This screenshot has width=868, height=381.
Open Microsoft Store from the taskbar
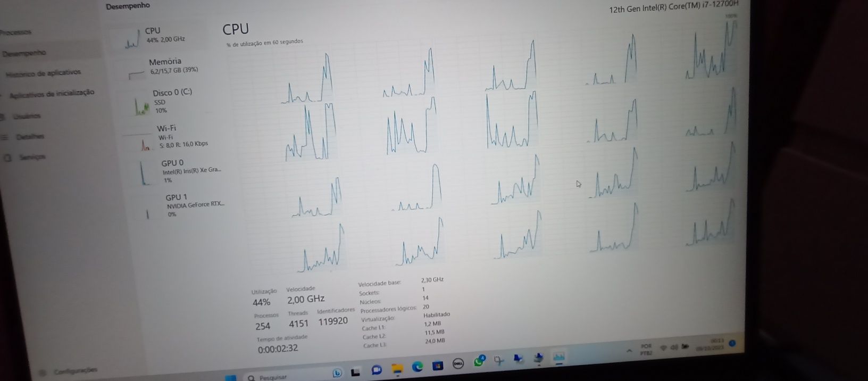tap(438, 365)
